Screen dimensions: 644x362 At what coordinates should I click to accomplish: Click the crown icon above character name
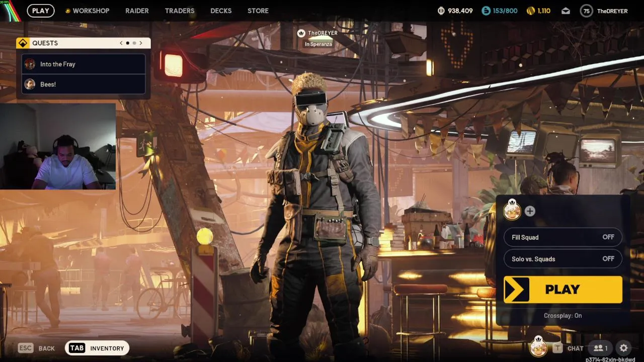[x=301, y=33]
